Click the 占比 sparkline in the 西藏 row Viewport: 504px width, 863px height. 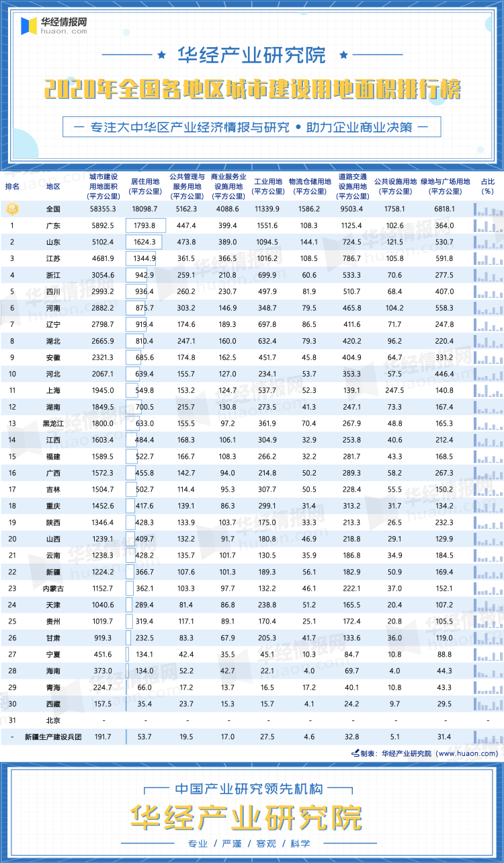(x=488, y=703)
